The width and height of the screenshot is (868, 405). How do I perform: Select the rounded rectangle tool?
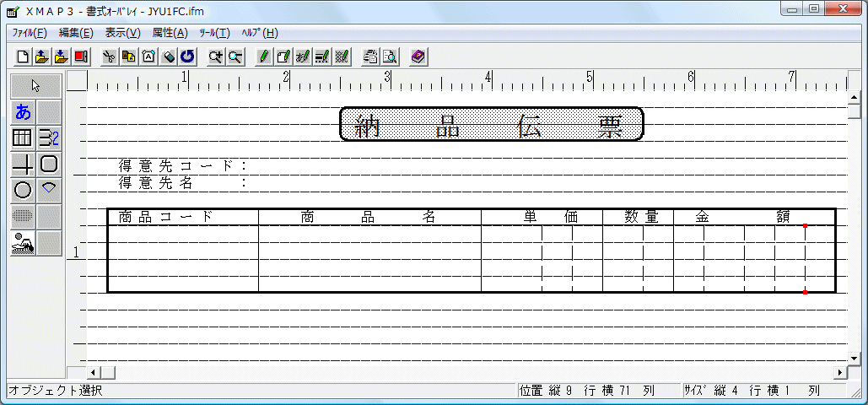(x=49, y=164)
